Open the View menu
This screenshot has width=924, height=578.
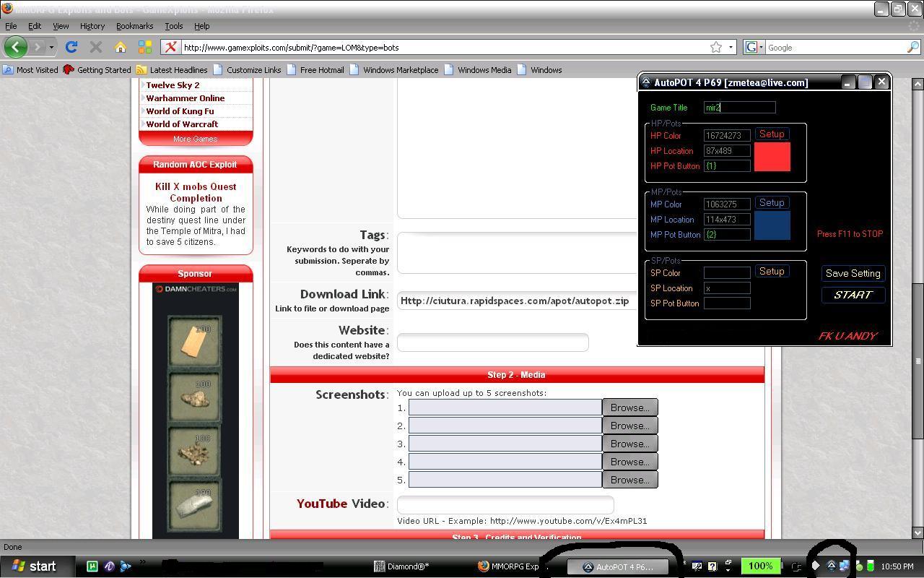61,26
